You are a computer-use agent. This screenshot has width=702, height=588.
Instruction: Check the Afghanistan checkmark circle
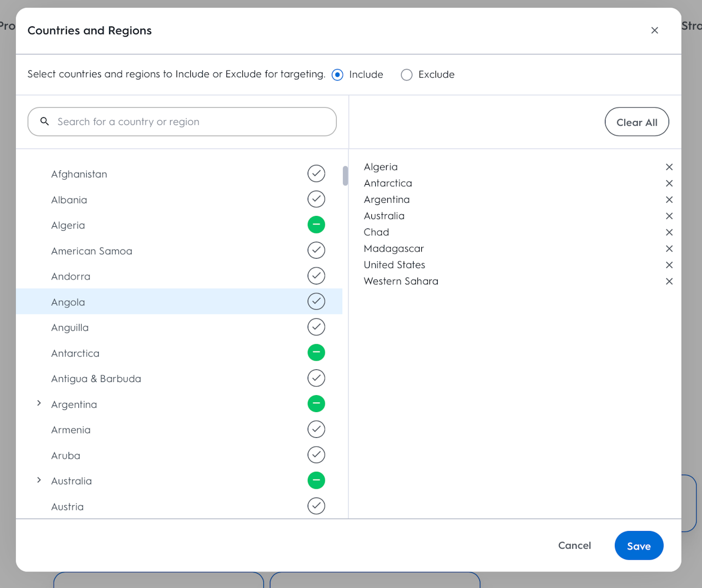click(x=316, y=174)
